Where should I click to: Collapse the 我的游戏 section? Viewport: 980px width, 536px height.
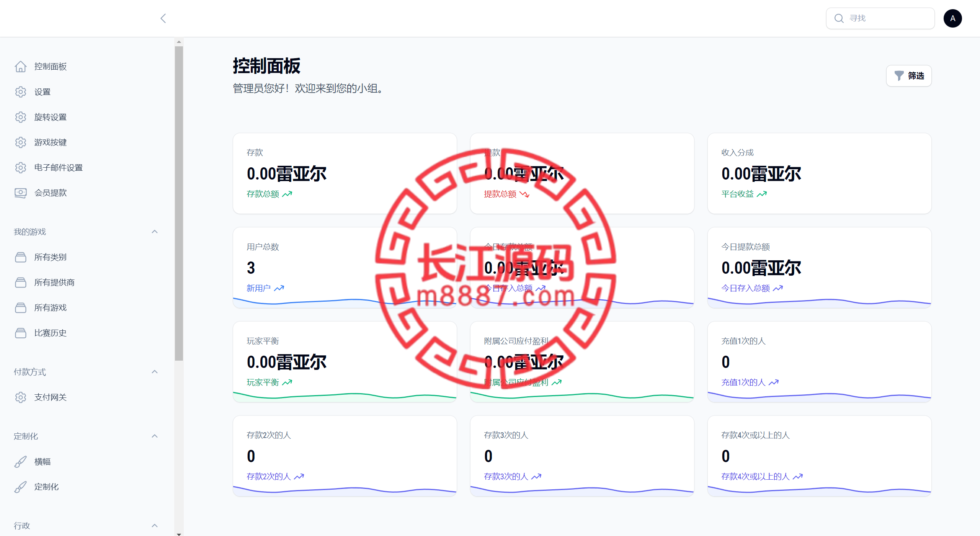(155, 232)
